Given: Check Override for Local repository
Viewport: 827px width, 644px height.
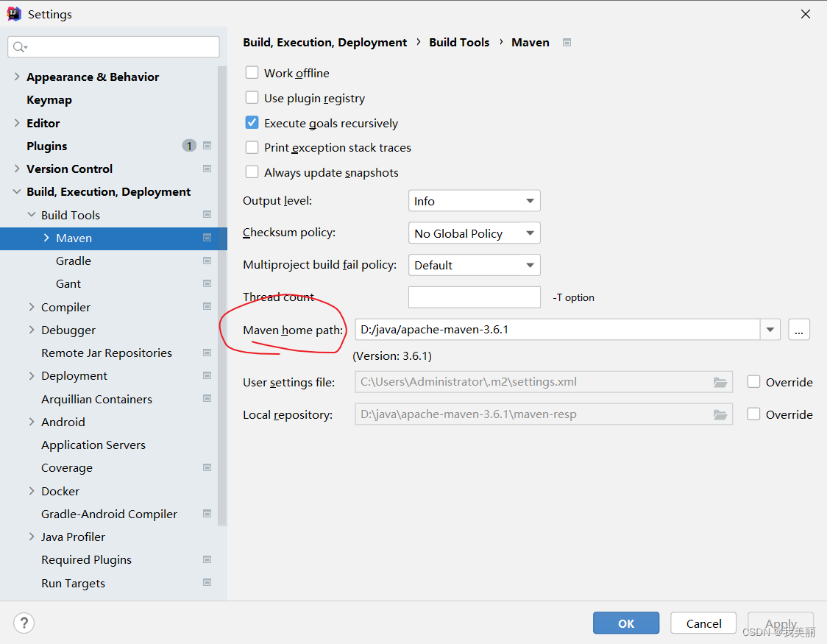Looking at the screenshot, I should [x=753, y=414].
